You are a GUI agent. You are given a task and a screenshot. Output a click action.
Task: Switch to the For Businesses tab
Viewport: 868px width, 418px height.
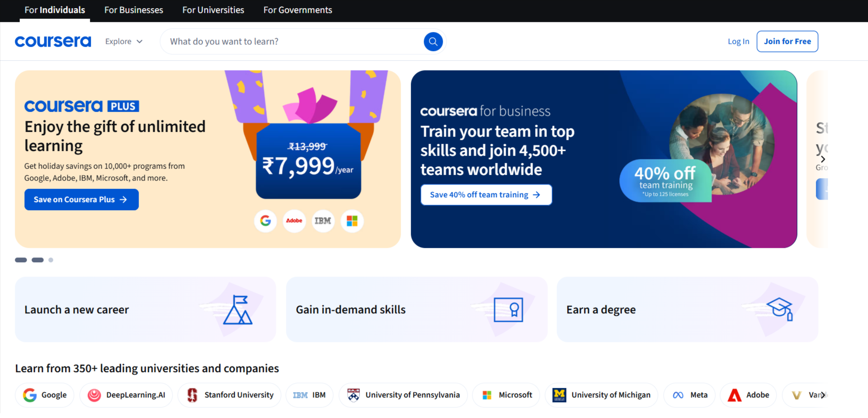[x=133, y=10]
